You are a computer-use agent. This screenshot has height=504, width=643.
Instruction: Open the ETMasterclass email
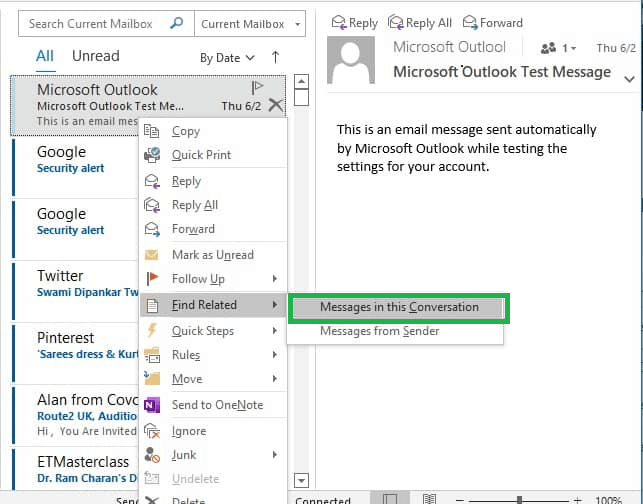(75, 470)
